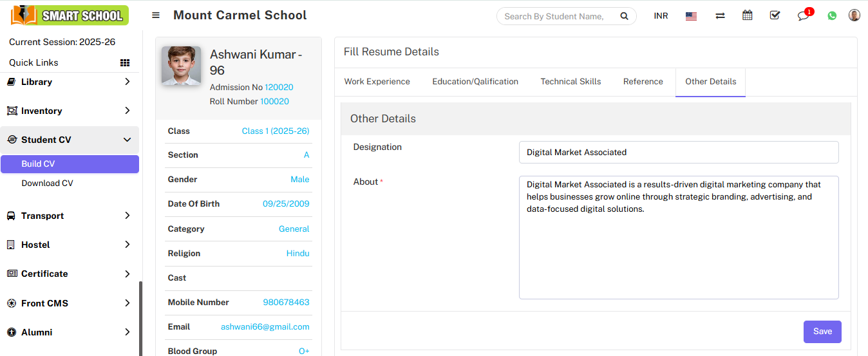Click the Designation input field

(x=678, y=153)
